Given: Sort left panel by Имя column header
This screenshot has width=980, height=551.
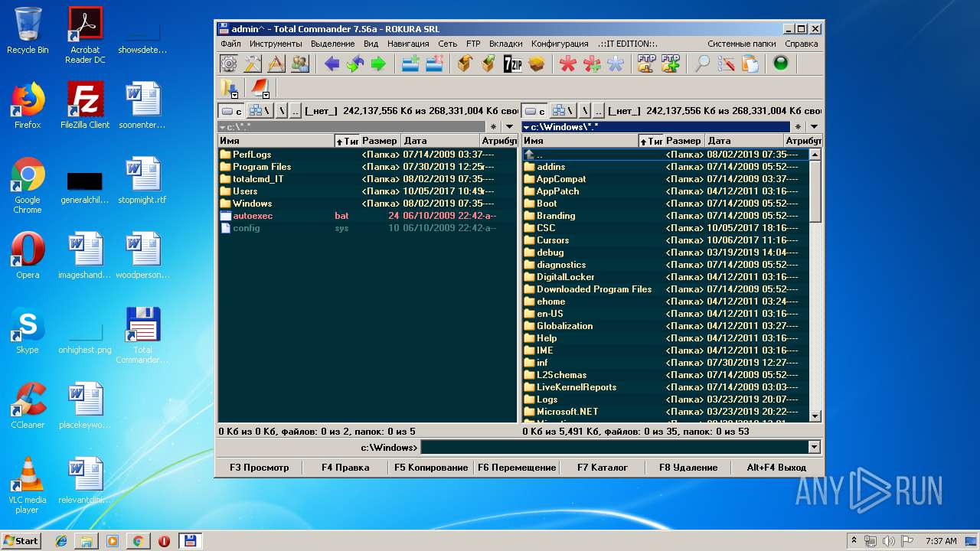Looking at the screenshot, I should (x=276, y=141).
